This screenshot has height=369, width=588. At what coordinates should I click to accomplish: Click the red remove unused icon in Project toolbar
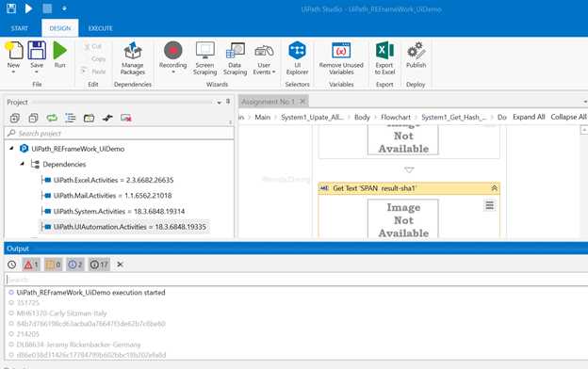[126, 118]
